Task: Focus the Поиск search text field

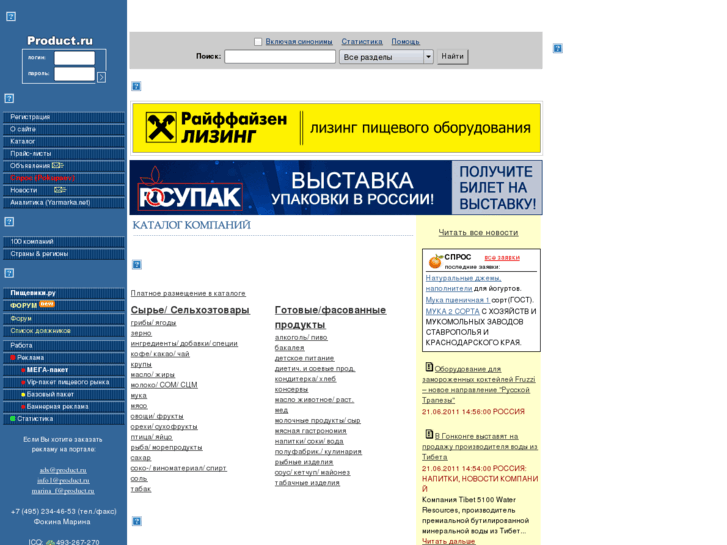Action: tap(280, 57)
